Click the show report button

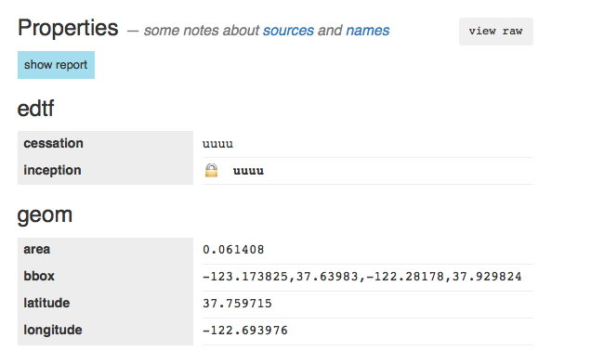[x=57, y=65]
